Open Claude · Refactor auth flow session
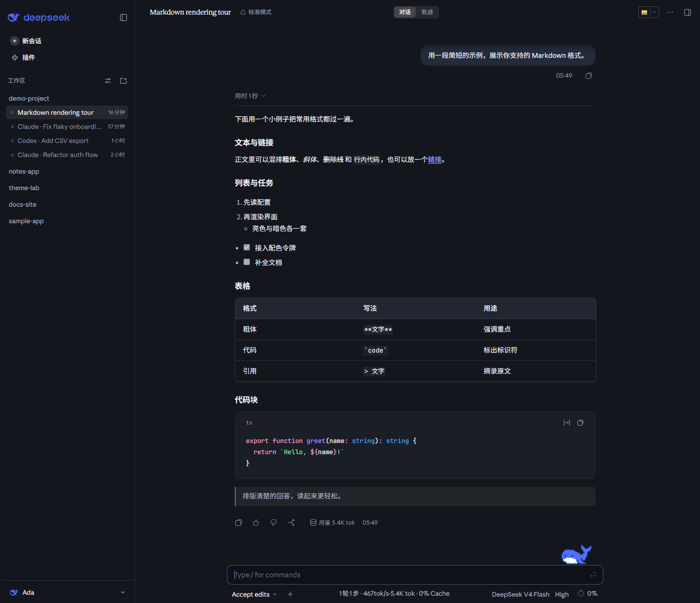 [67, 155]
